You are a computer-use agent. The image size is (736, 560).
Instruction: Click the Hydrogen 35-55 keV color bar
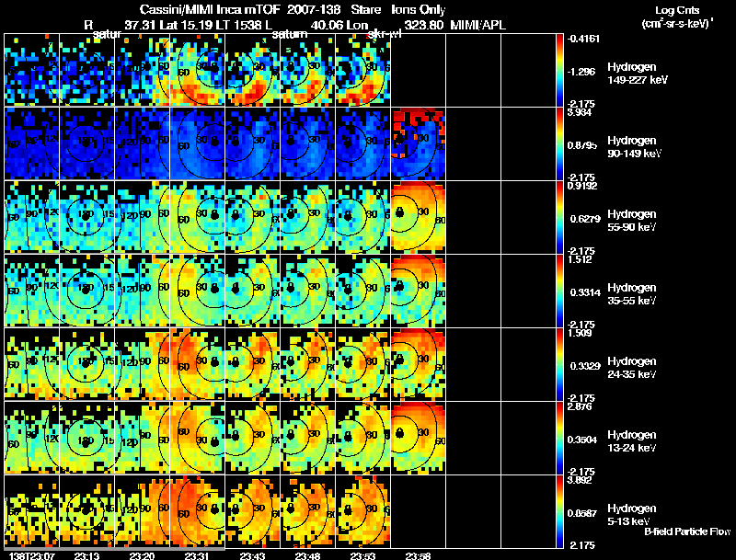pyautogui.click(x=559, y=291)
